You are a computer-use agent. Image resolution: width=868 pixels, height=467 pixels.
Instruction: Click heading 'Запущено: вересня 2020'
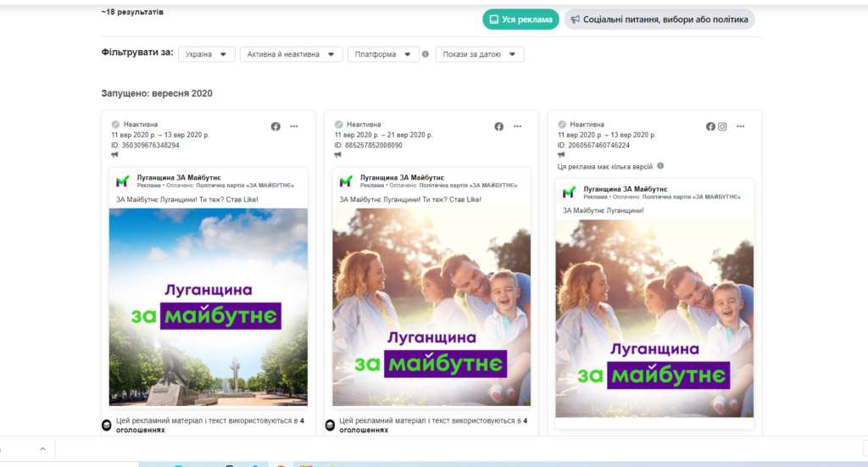coord(157,93)
